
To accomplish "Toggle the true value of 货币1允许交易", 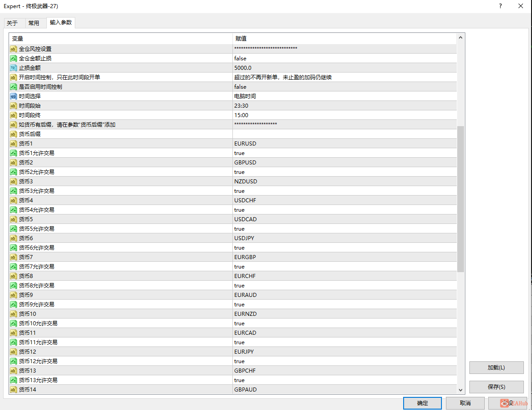I will click(x=345, y=153).
